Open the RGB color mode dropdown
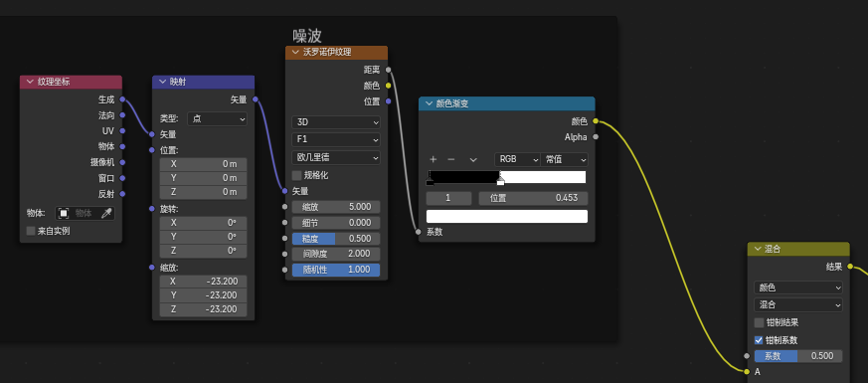 click(517, 159)
